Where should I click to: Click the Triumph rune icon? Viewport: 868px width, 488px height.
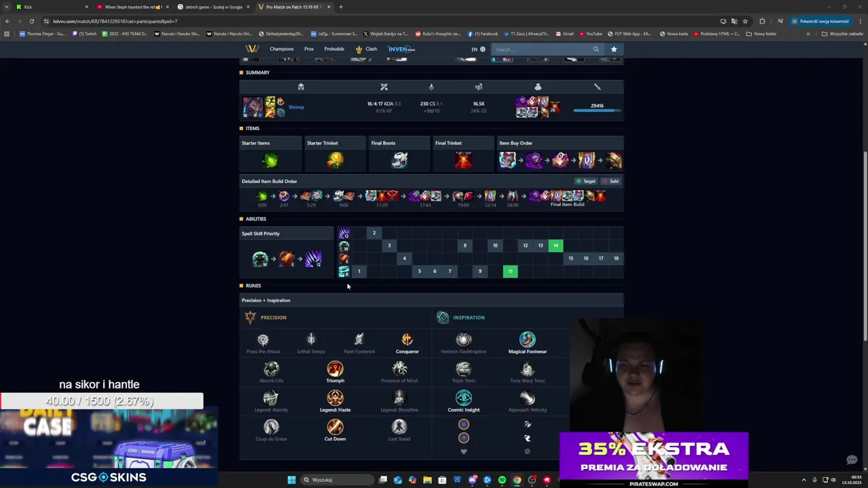pos(335,369)
